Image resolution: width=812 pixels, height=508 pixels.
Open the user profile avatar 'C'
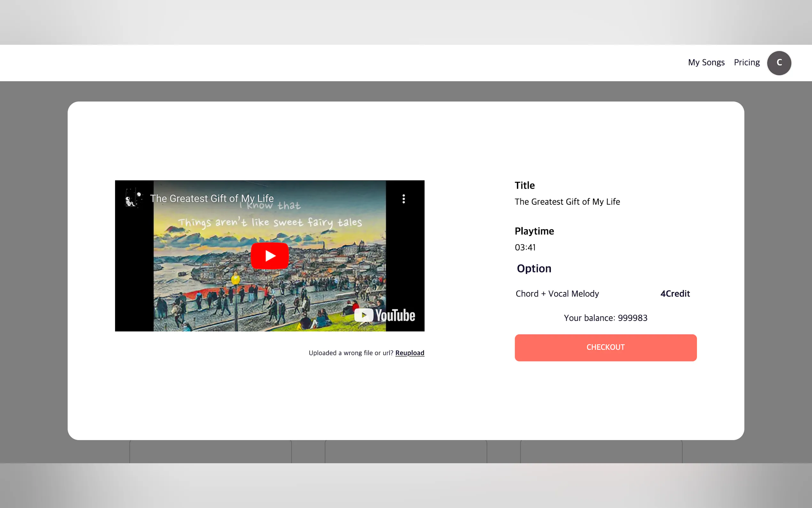click(779, 63)
